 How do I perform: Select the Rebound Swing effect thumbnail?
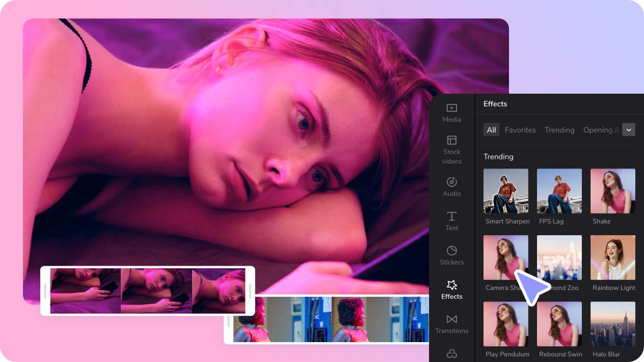pyautogui.click(x=559, y=324)
